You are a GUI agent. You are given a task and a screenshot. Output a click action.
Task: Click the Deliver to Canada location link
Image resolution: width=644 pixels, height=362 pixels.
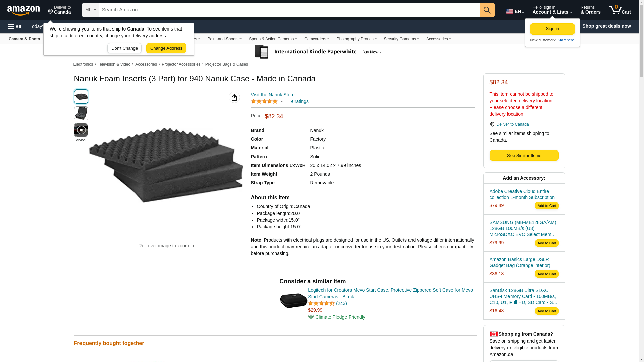tap(512, 124)
